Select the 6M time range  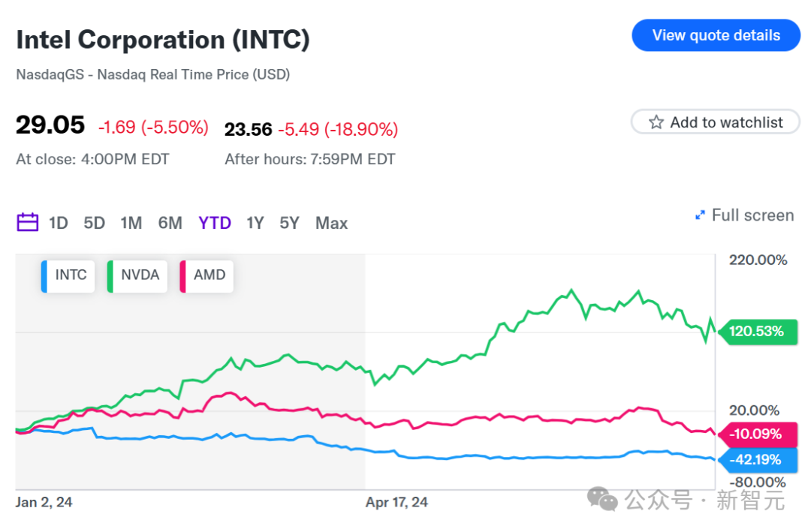click(x=170, y=223)
